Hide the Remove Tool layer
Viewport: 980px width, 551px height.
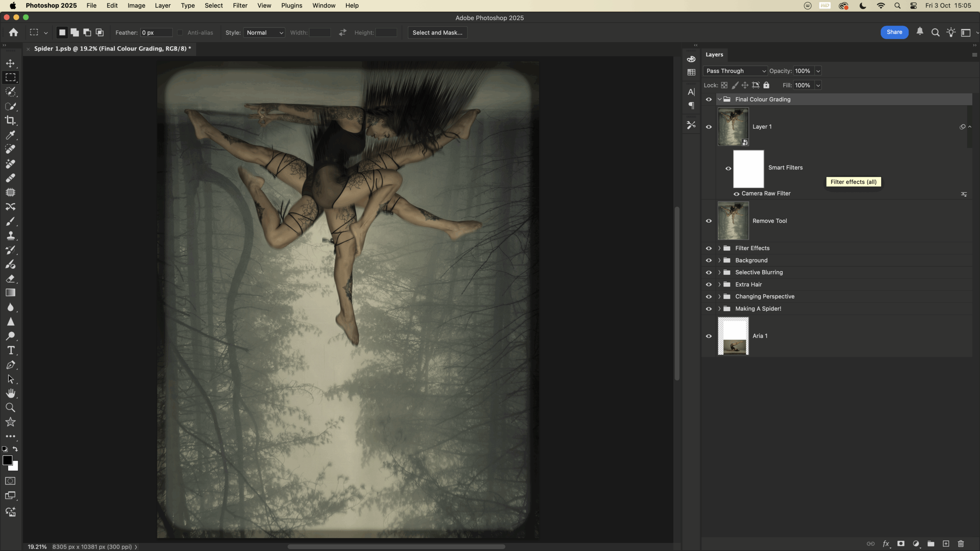pos(709,221)
